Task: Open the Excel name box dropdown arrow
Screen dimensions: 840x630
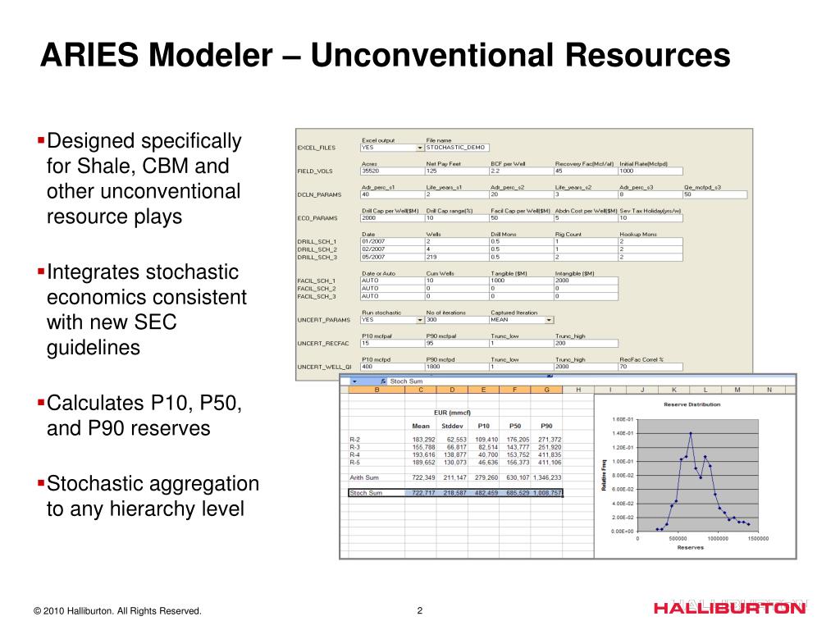Action: click(354, 381)
